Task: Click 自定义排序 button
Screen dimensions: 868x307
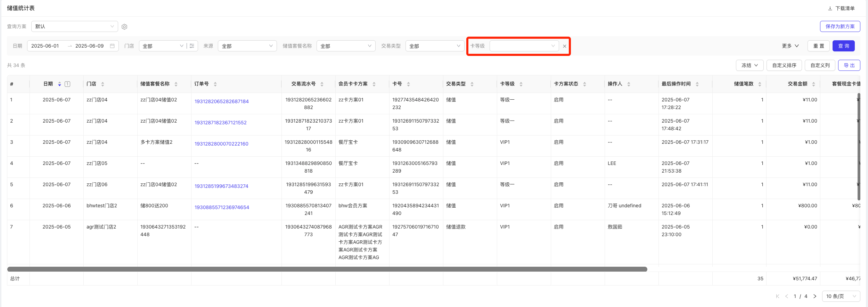Action: pyautogui.click(x=784, y=65)
